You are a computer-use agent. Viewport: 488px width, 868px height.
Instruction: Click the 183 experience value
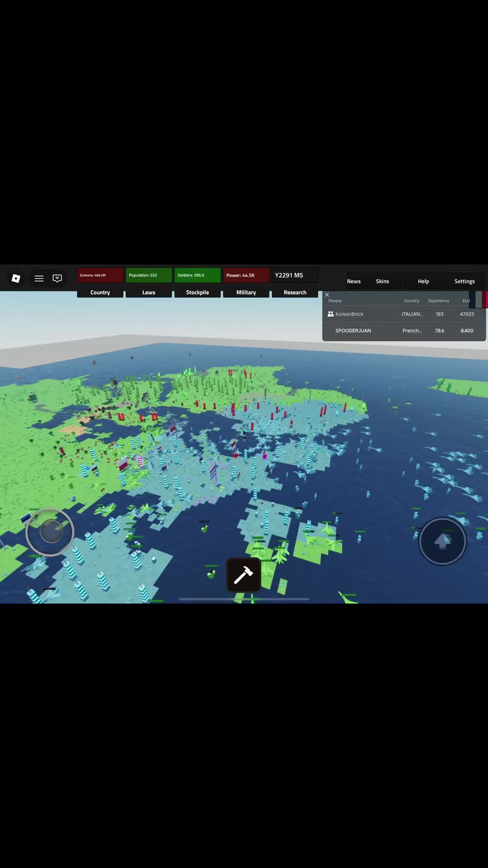tap(440, 314)
